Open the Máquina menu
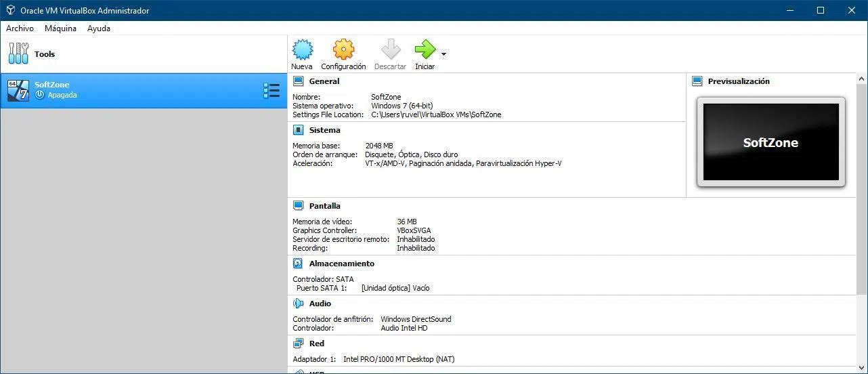 coord(60,28)
